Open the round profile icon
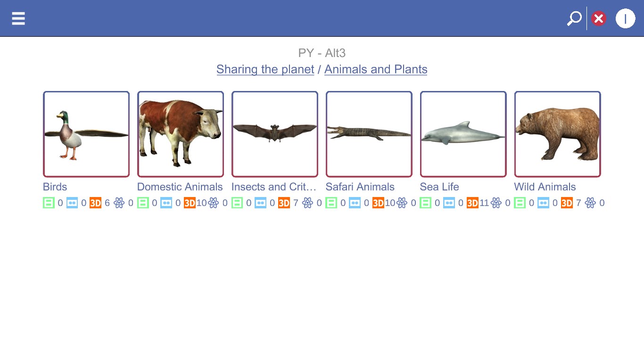This screenshot has width=644, height=362. 625,18
